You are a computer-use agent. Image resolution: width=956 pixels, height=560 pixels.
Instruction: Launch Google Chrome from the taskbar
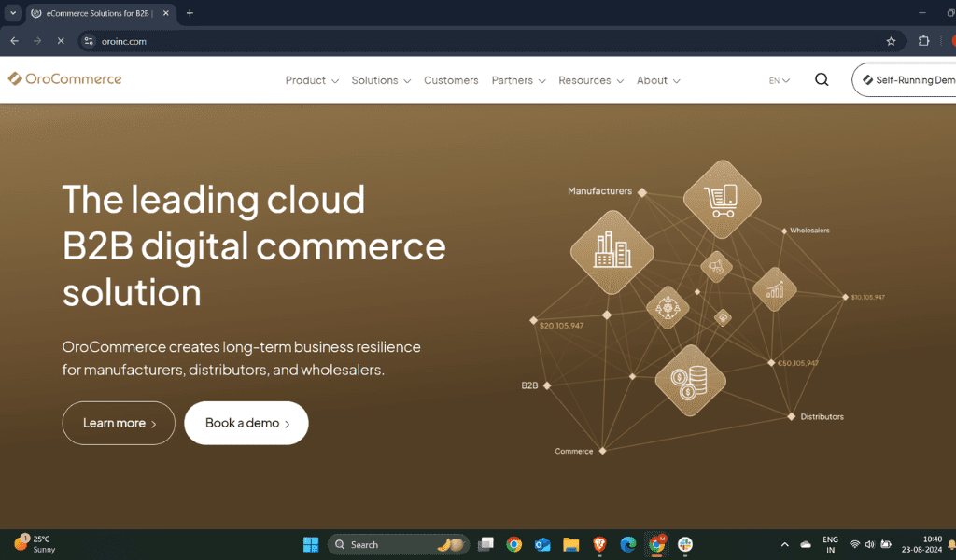click(514, 544)
